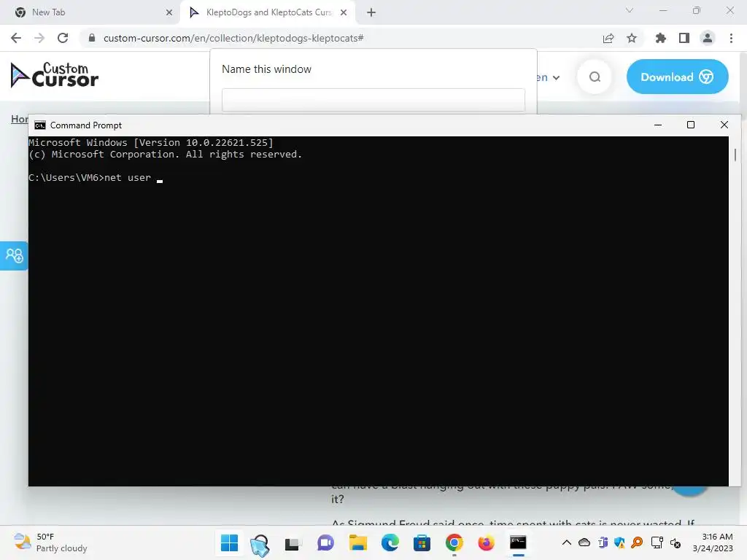Viewport: 747px width, 560px height.
Task: Open Windows taskbar search
Action: (x=260, y=544)
